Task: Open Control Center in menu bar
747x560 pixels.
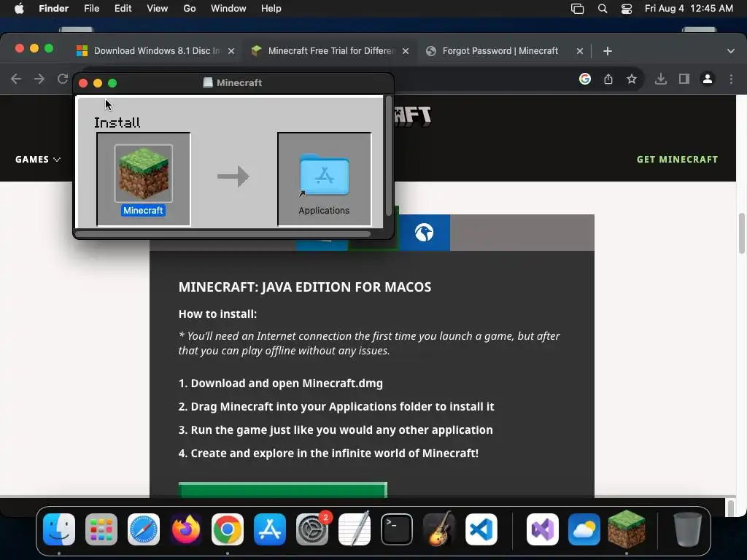Action: 627,9
